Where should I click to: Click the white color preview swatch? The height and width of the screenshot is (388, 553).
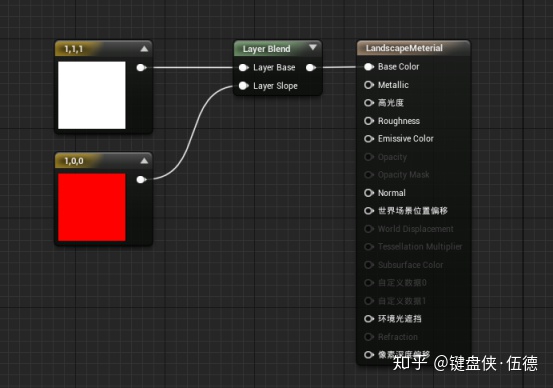(92, 95)
